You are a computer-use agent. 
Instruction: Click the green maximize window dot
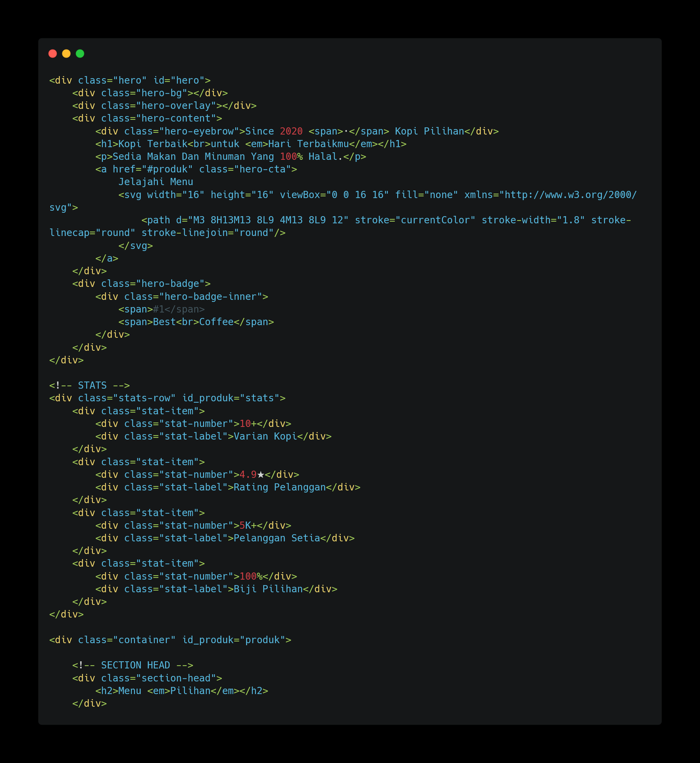pyautogui.click(x=80, y=53)
